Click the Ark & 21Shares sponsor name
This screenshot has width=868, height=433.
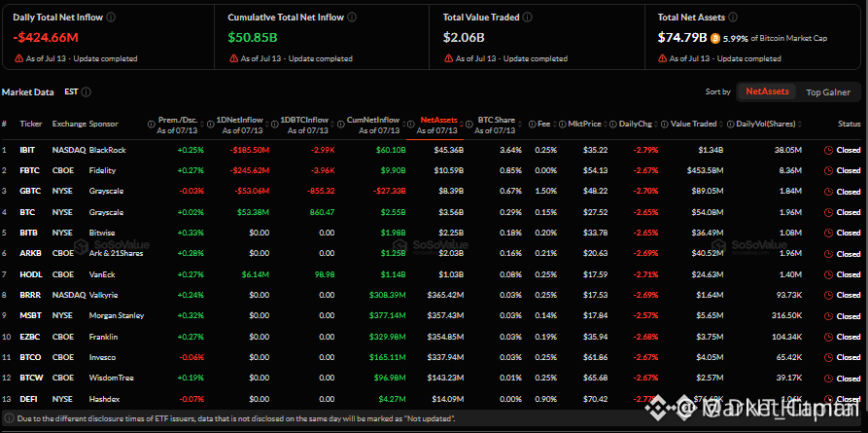pyautogui.click(x=117, y=253)
